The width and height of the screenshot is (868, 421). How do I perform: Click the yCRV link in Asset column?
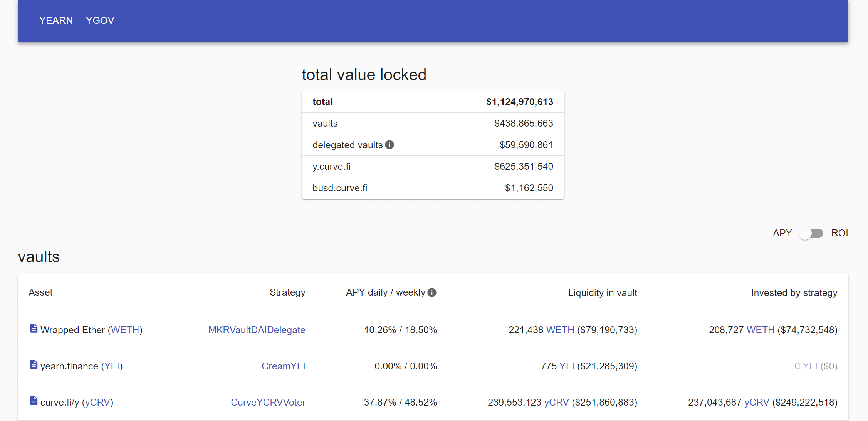pyautogui.click(x=97, y=403)
